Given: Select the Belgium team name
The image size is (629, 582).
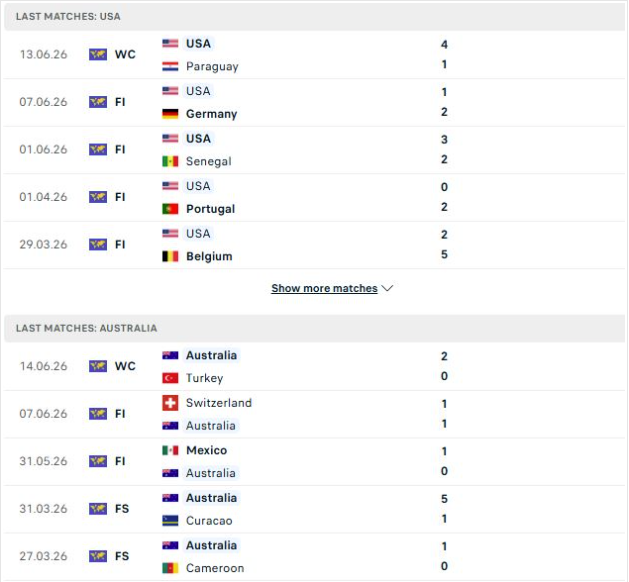Looking at the screenshot, I should point(209,256).
